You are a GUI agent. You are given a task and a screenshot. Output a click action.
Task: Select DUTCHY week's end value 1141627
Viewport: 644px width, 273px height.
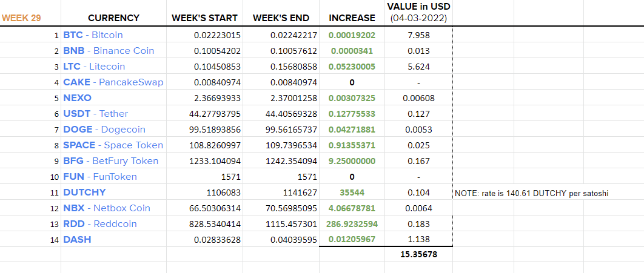pos(300,192)
